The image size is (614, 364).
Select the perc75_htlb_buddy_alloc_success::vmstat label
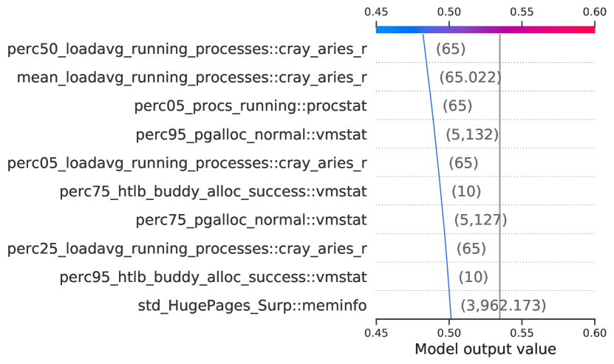tap(213, 192)
